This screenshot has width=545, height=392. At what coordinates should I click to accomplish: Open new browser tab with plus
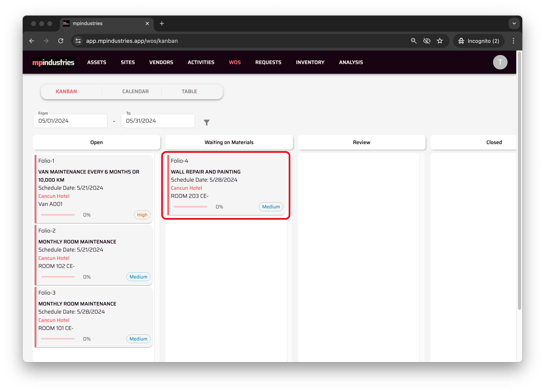(162, 23)
